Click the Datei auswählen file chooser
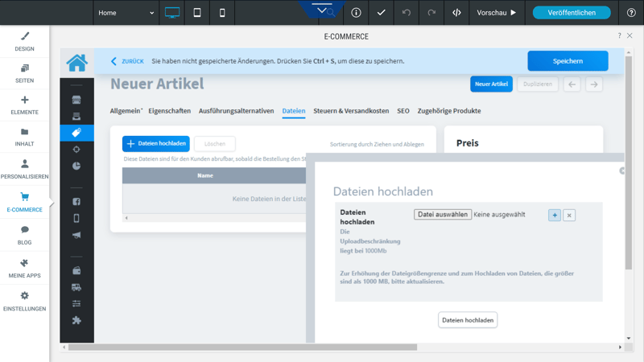The height and width of the screenshot is (362, 644). click(443, 215)
